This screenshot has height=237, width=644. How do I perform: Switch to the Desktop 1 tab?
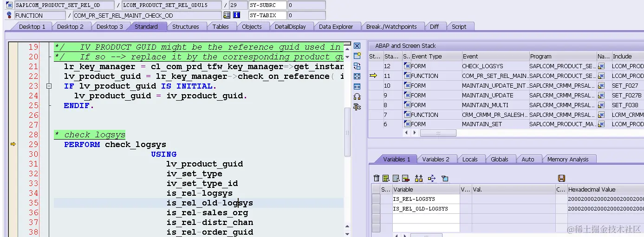click(x=32, y=27)
